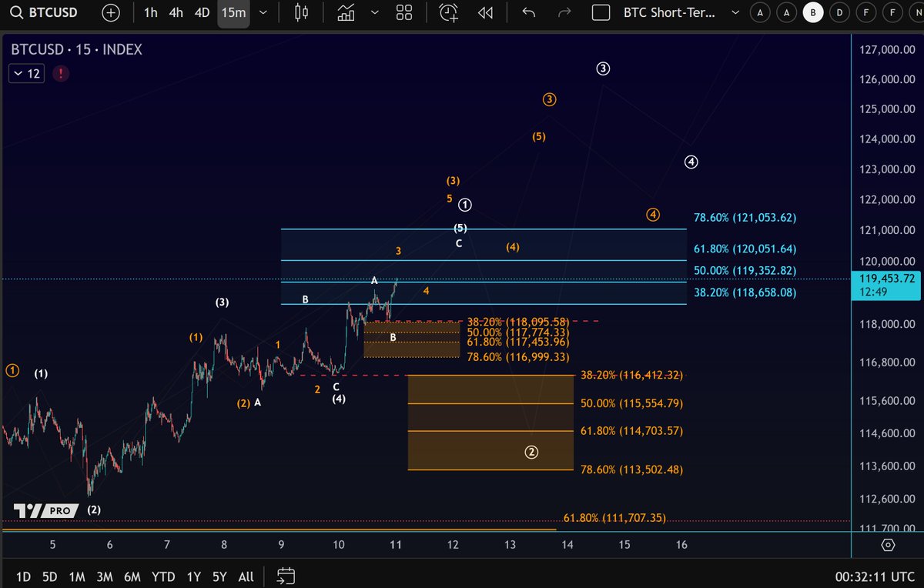924x588 pixels.
Task: Open the multi-chart layout grid icon
Action: [x=404, y=12]
